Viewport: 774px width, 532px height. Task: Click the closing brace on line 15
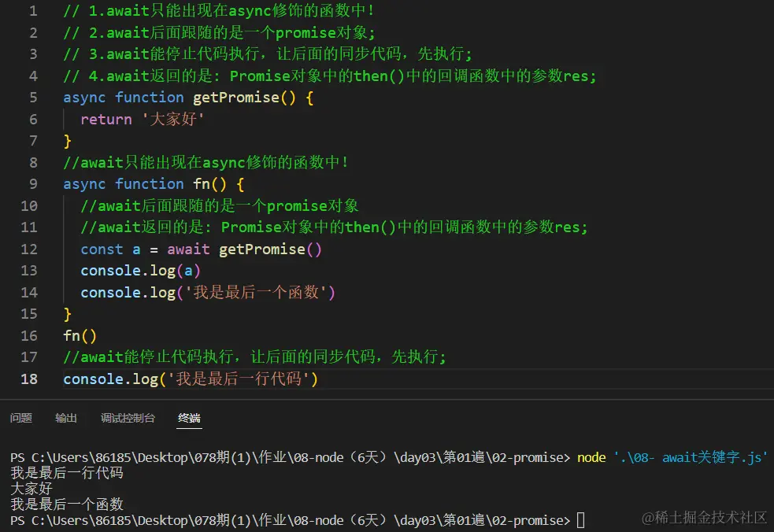click(x=68, y=314)
